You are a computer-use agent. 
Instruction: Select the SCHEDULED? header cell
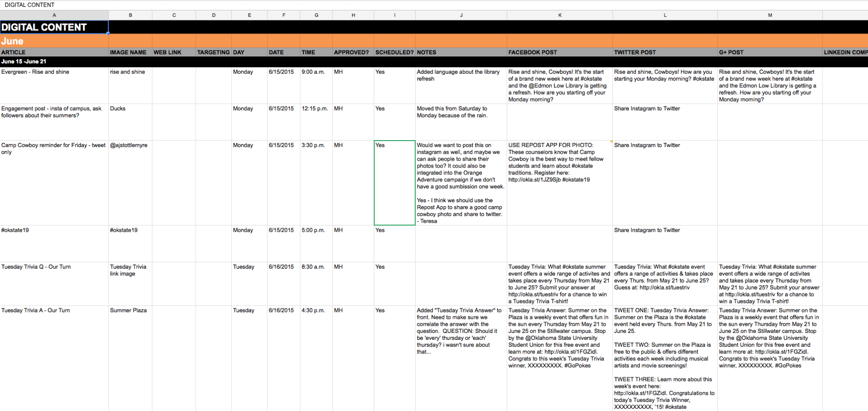point(395,53)
